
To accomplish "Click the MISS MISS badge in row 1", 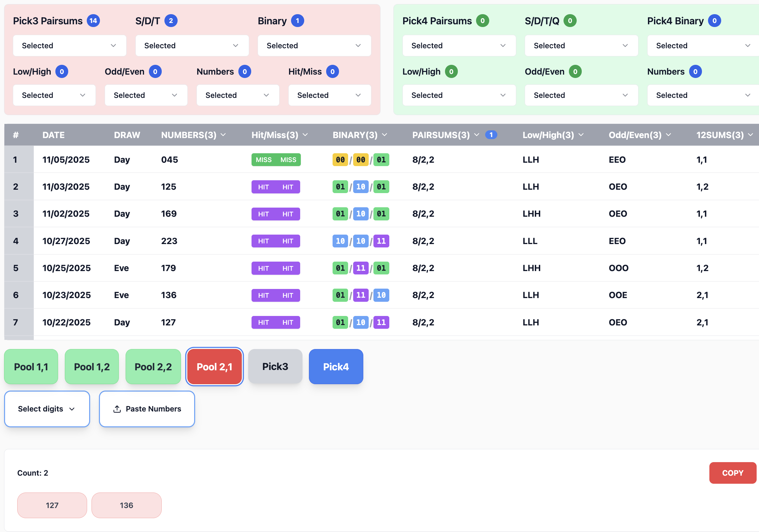I will [x=276, y=160].
